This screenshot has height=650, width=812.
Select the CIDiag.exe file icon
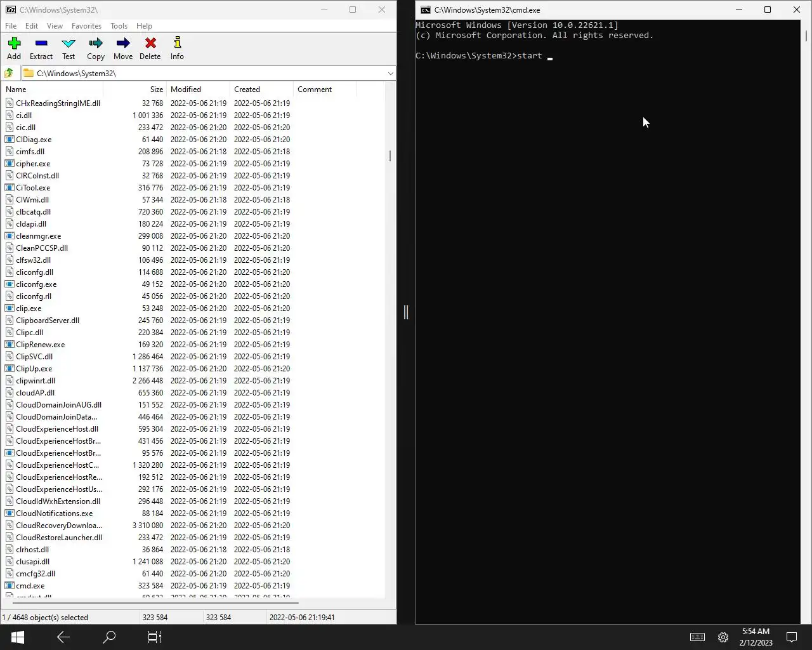10,140
